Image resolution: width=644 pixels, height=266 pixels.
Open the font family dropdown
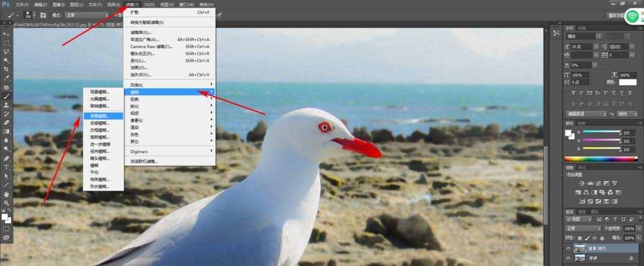point(585,36)
